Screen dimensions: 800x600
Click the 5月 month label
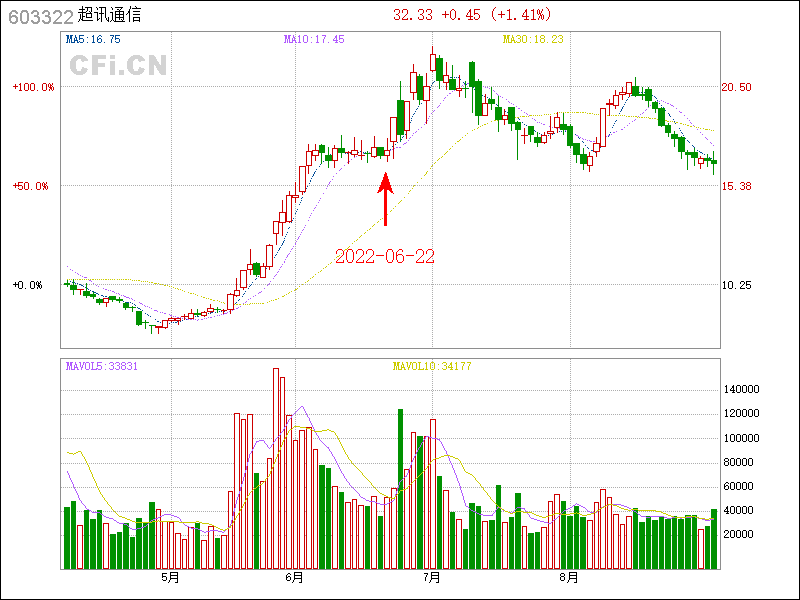[170, 578]
